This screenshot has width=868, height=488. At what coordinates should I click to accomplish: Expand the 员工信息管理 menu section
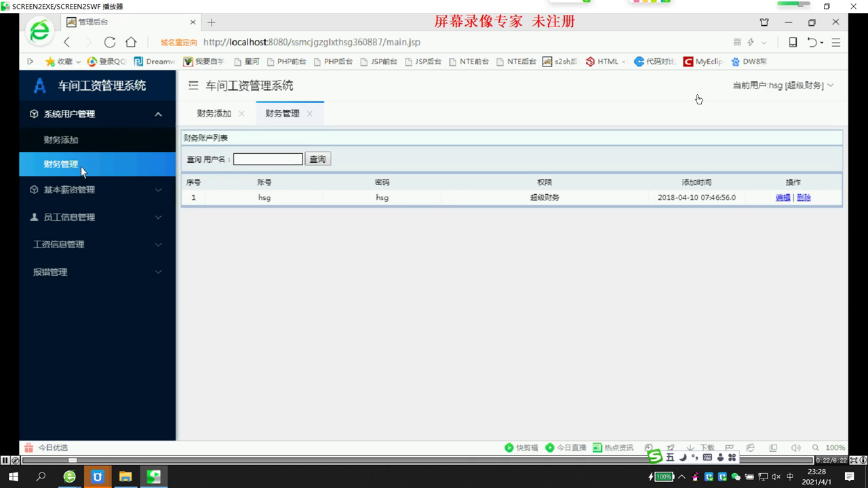tap(97, 217)
